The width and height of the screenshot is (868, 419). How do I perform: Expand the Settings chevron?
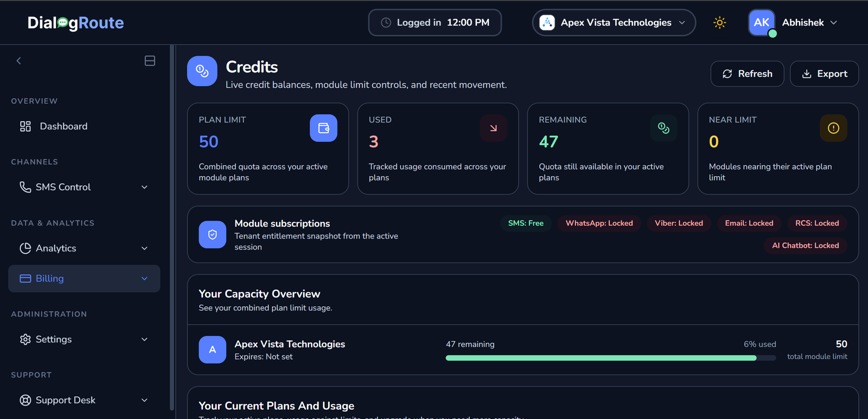coord(144,339)
